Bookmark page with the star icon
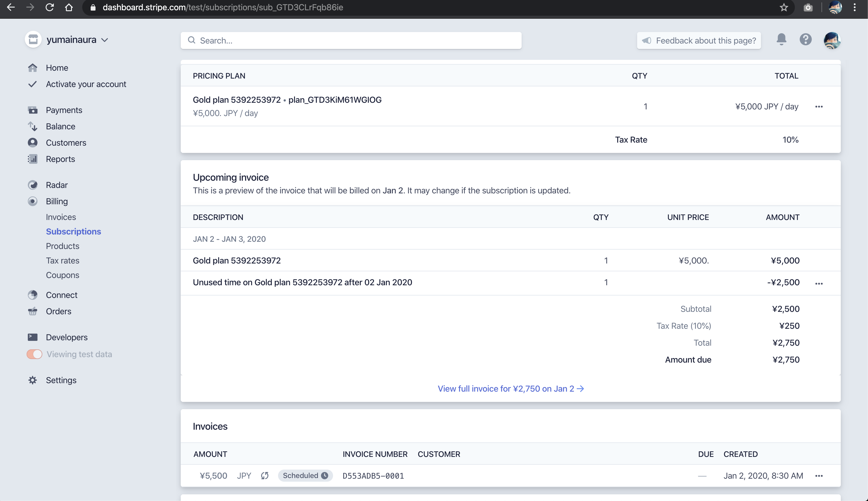The image size is (868, 501). 784,7
